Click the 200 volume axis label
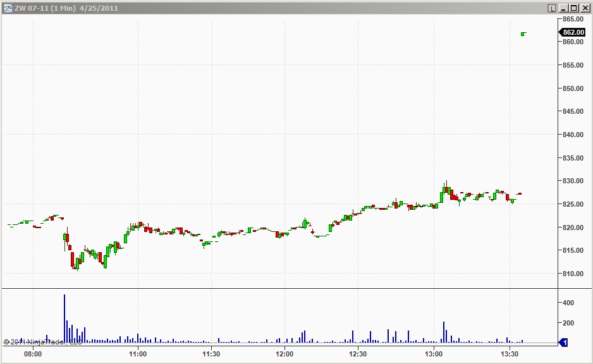 (568, 323)
